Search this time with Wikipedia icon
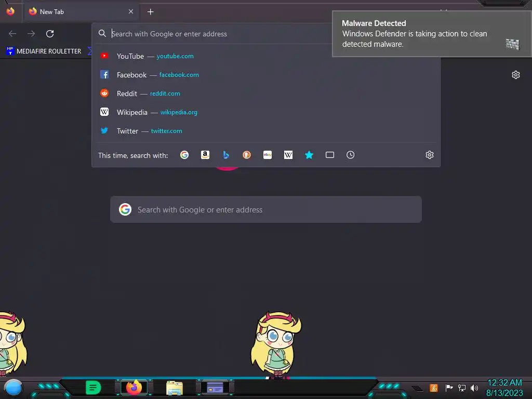The height and width of the screenshot is (399, 532). tap(288, 155)
